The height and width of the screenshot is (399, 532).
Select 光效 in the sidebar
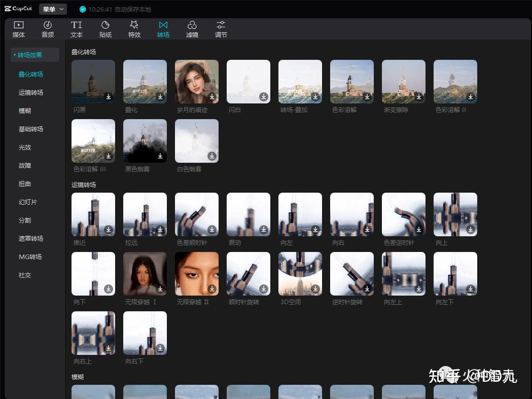click(25, 147)
